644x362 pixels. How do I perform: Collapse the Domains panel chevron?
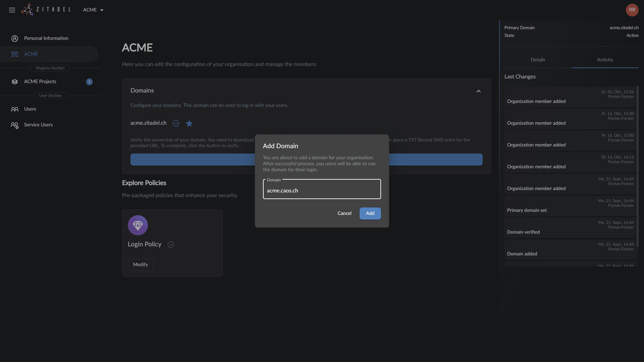pos(478,91)
